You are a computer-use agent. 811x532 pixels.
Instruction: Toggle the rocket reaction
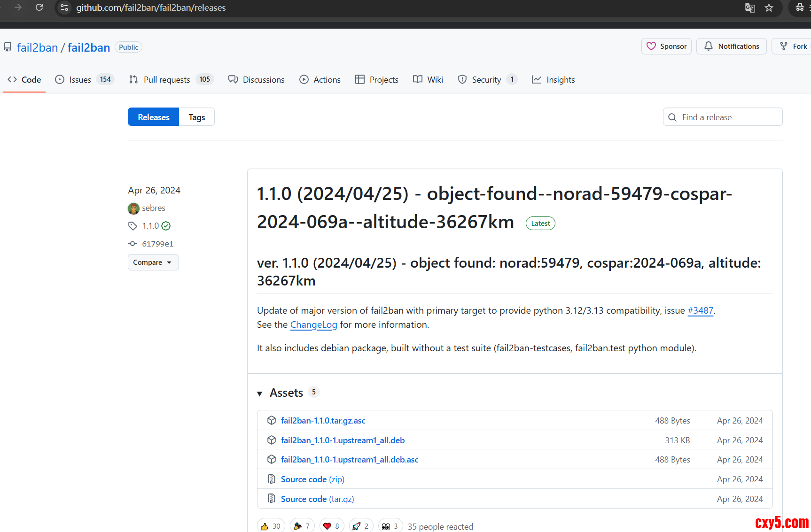click(x=361, y=526)
